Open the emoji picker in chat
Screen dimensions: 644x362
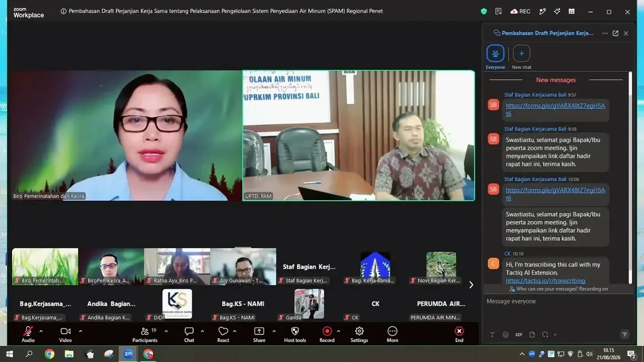click(506, 334)
